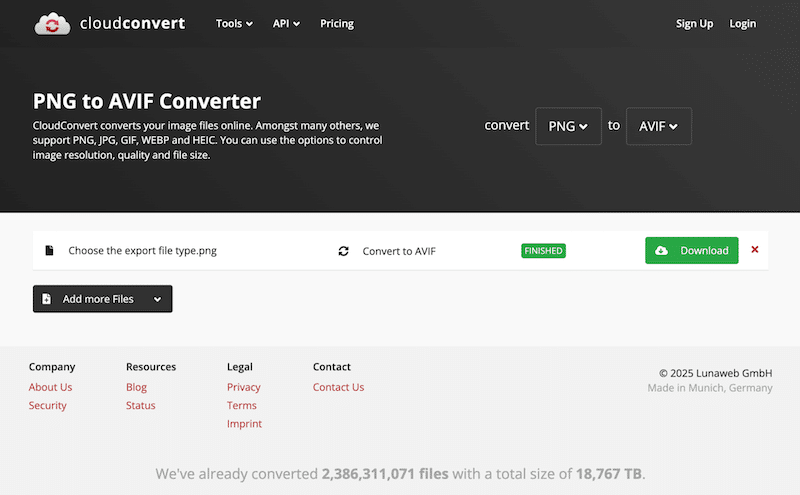Click the Contact footer heading
This screenshot has height=495, width=800.
(x=332, y=367)
